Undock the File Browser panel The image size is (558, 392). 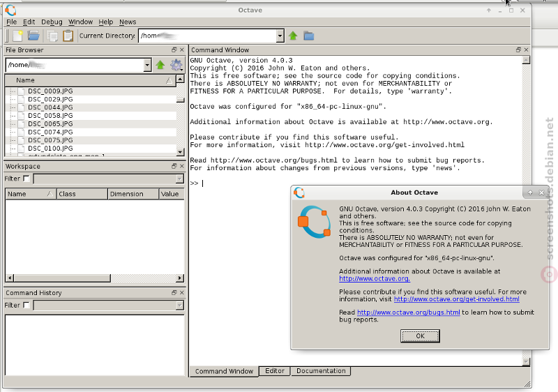point(174,50)
